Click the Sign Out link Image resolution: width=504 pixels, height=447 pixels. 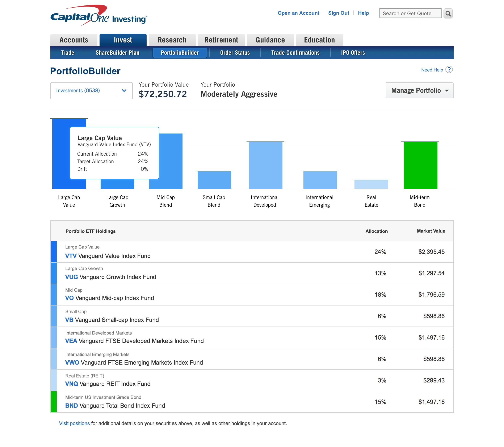pos(338,13)
